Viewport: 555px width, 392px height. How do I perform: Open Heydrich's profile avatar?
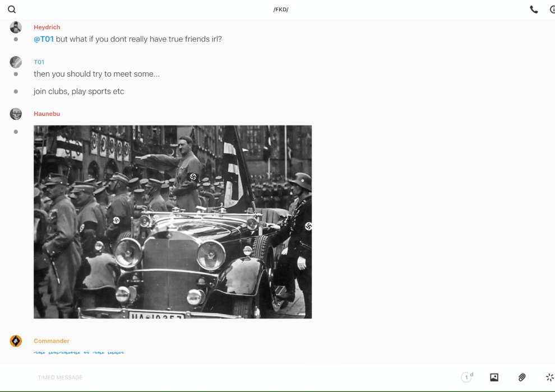(16, 27)
